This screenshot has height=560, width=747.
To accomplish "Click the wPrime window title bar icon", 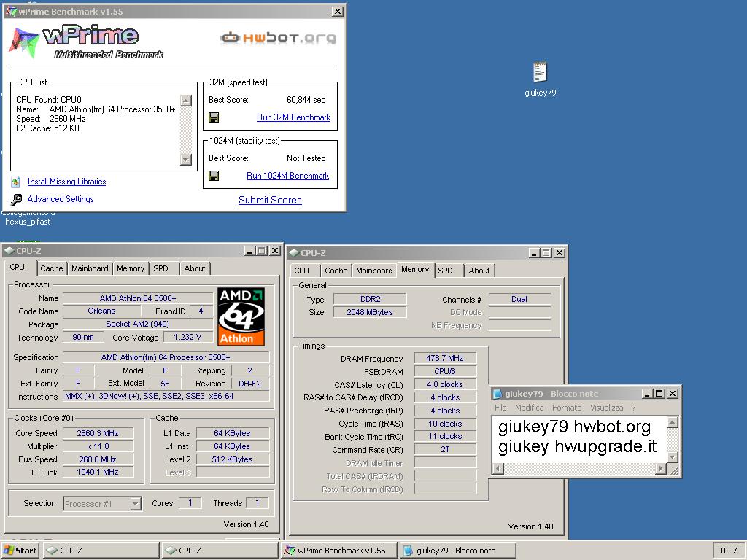I will [11, 12].
